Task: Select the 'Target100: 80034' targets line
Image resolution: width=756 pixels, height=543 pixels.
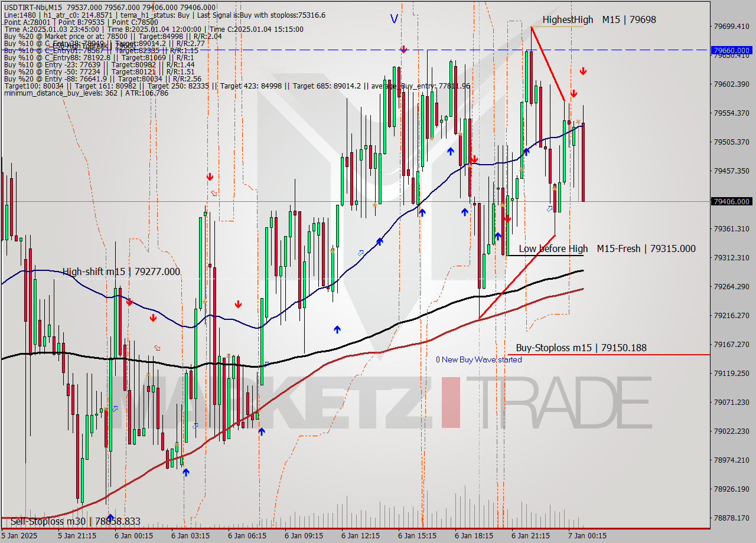Action: tap(237, 86)
